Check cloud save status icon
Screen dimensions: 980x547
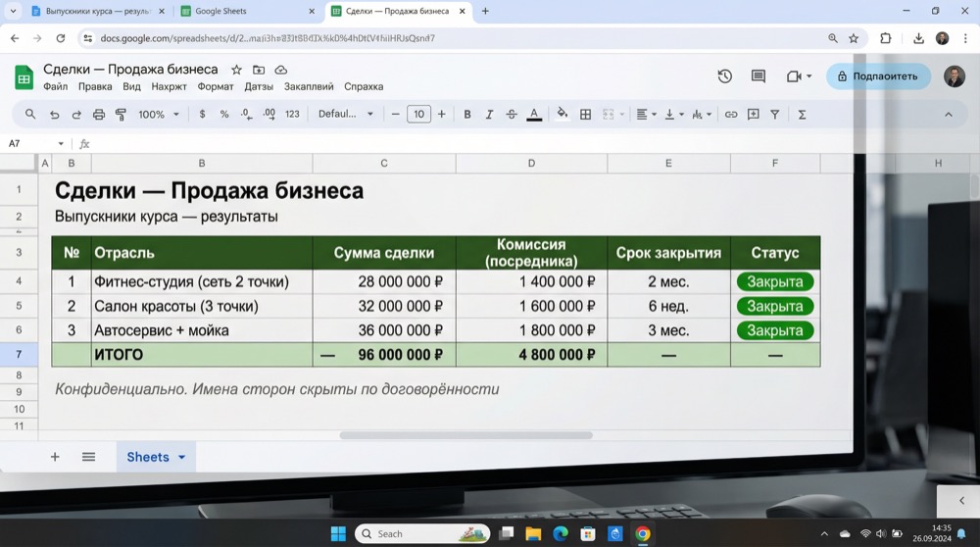pyautogui.click(x=281, y=70)
